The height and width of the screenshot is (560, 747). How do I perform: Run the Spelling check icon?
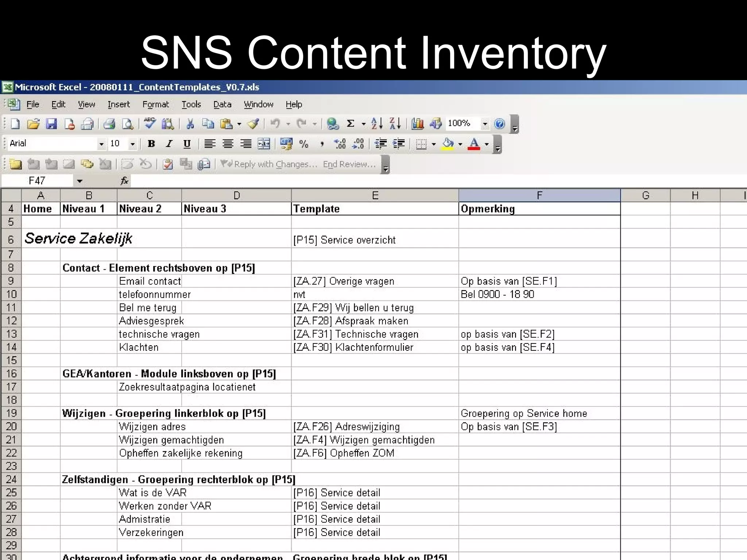[150, 123]
